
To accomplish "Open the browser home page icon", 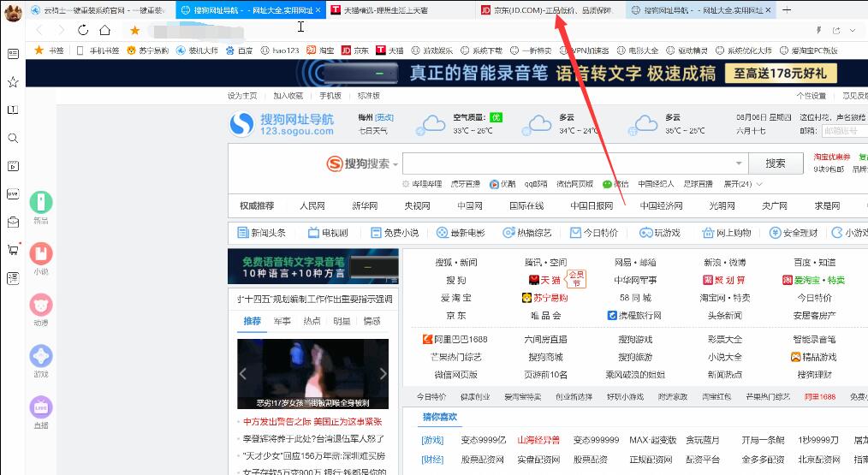I will pos(105,31).
